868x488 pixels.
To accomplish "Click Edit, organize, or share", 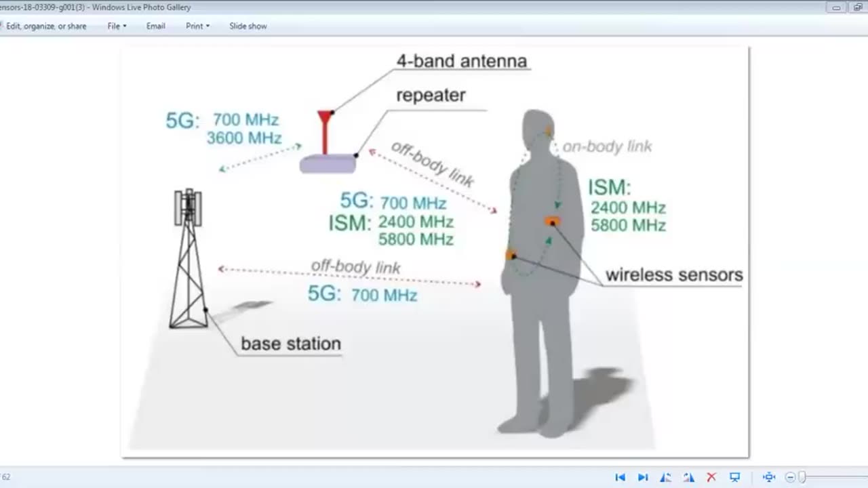I will tap(45, 26).
